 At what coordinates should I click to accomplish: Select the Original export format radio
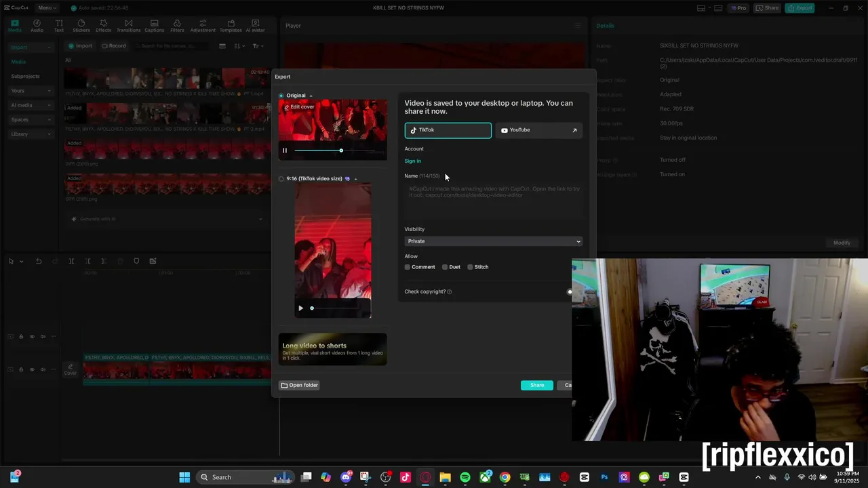coord(281,96)
